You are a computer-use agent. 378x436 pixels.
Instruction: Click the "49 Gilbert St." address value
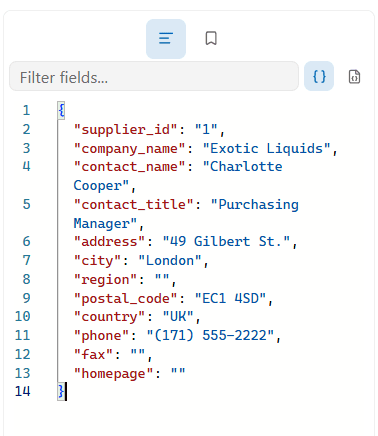click(226, 241)
